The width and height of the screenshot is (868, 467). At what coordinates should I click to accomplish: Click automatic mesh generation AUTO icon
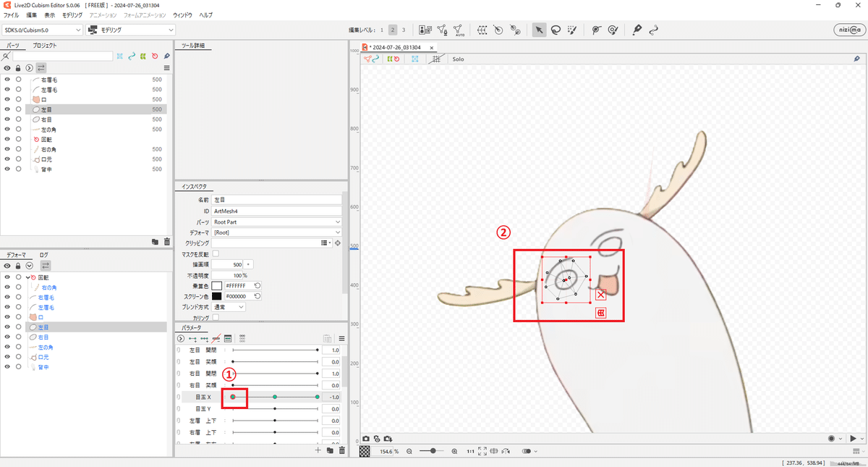tap(459, 30)
